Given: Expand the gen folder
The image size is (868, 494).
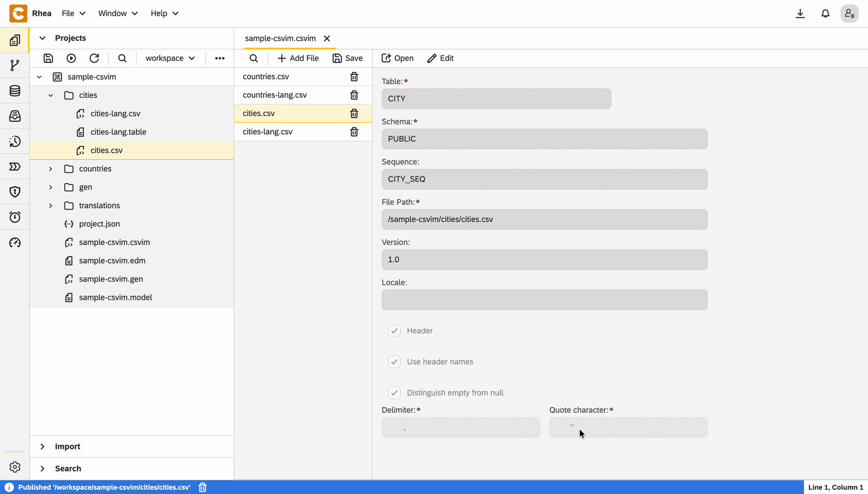Looking at the screenshot, I should [x=51, y=187].
